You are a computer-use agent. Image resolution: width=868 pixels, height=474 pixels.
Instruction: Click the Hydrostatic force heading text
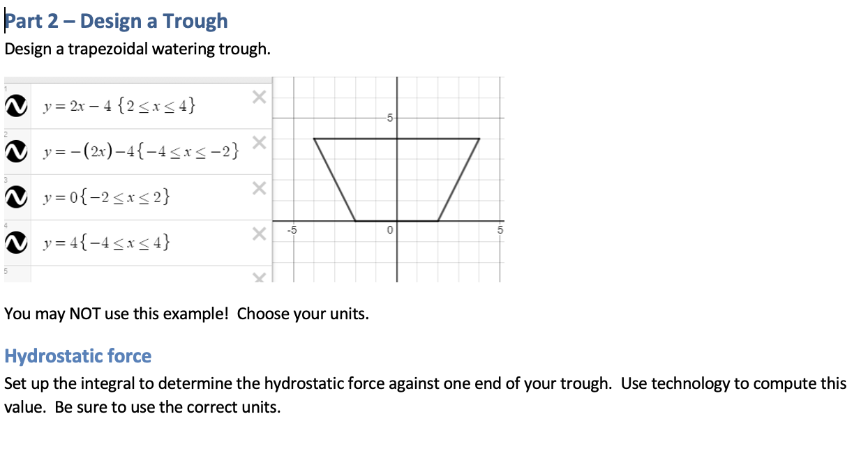[x=77, y=356]
